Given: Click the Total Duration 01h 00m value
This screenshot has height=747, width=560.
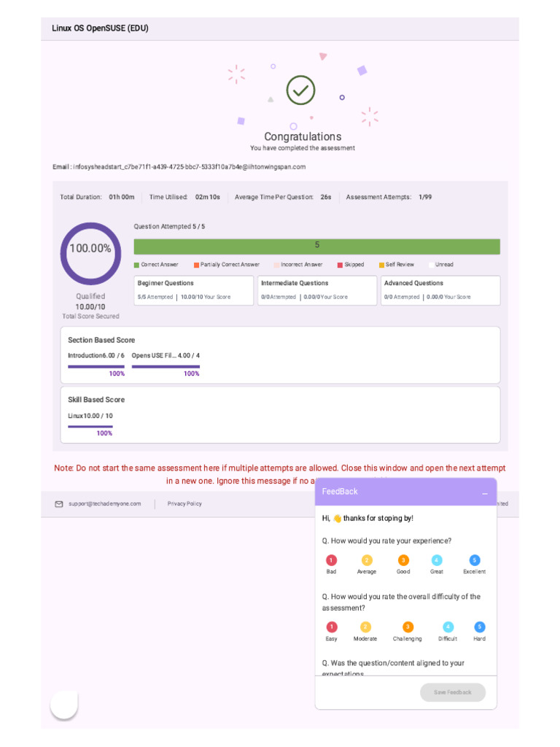Looking at the screenshot, I should coord(122,197).
